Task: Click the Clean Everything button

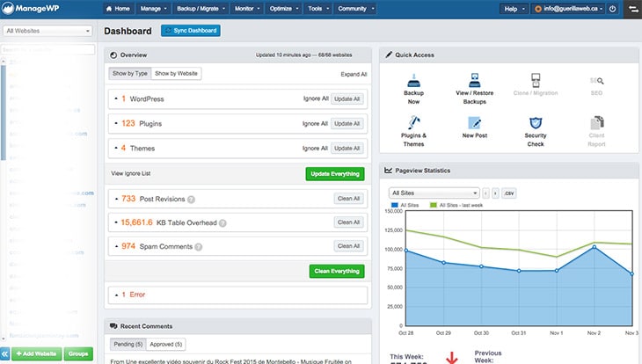Action: pos(337,271)
